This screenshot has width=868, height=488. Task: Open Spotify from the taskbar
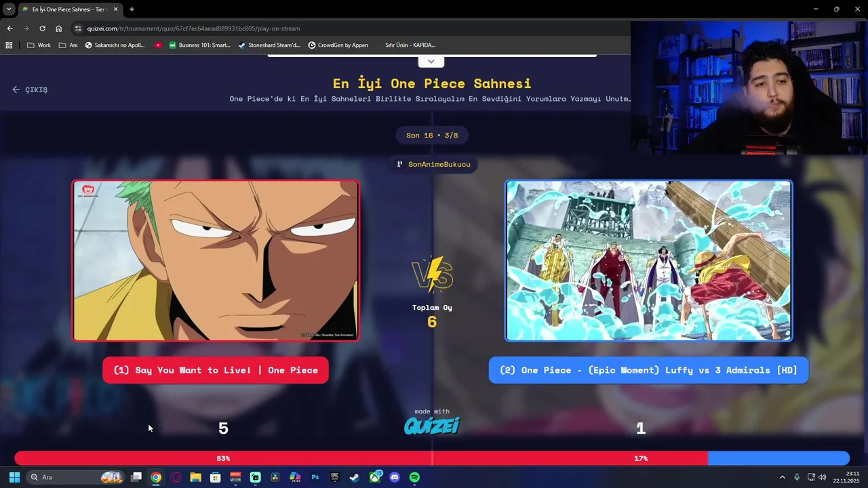tap(414, 477)
